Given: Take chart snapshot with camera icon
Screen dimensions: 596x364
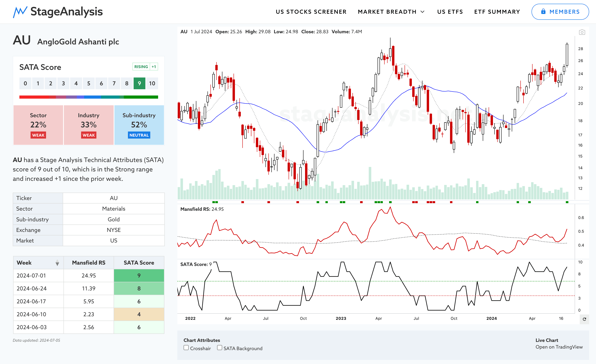Looking at the screenshot, I should click(582, 32).
